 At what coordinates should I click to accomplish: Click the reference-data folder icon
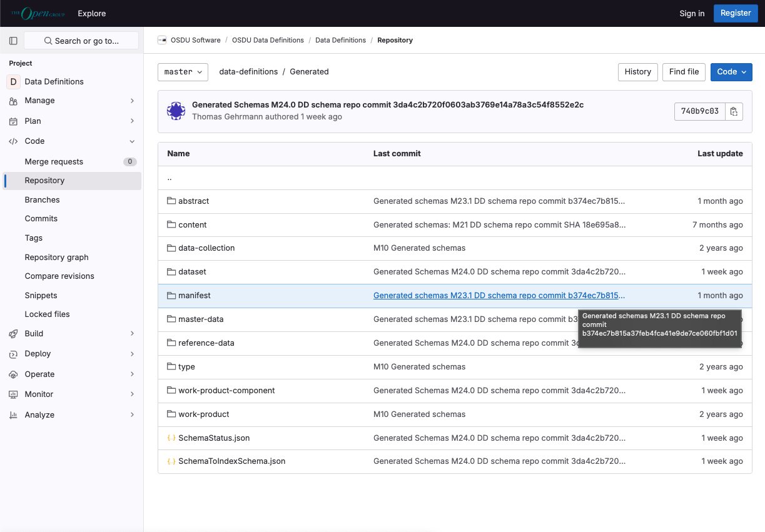(171, 343)
